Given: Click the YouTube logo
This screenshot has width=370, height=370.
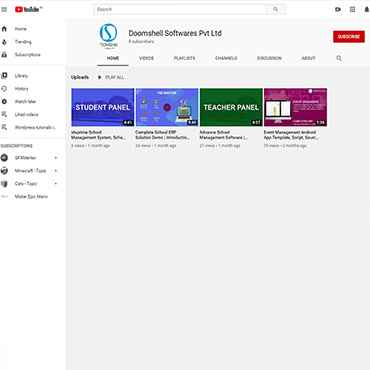Looking at the screenshot, I should pos(29,9).
